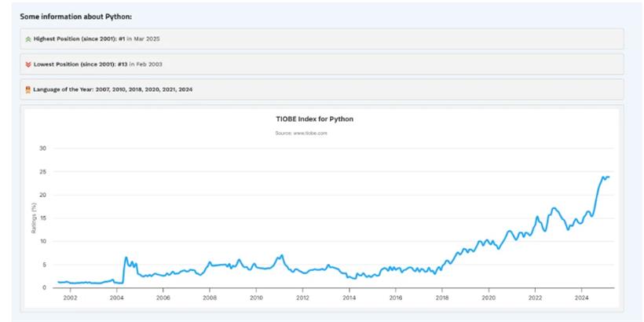Click the y-axis value 20
The width and height of the screenshot is (644, 322).
pyautogui.click(x=42, y=195)
